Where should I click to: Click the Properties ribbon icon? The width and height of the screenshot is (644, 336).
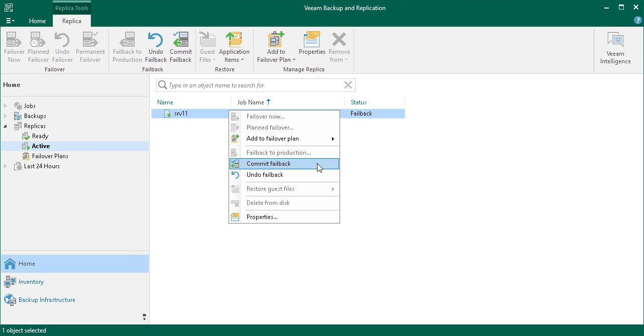click(x=312, y=43)
